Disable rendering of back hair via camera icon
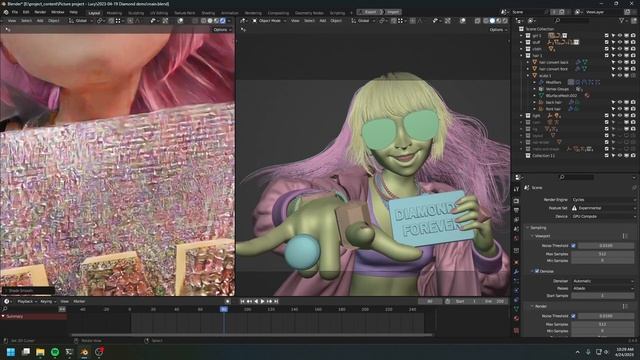The width and height of the screenshot is (640, 360). (633, 102)
